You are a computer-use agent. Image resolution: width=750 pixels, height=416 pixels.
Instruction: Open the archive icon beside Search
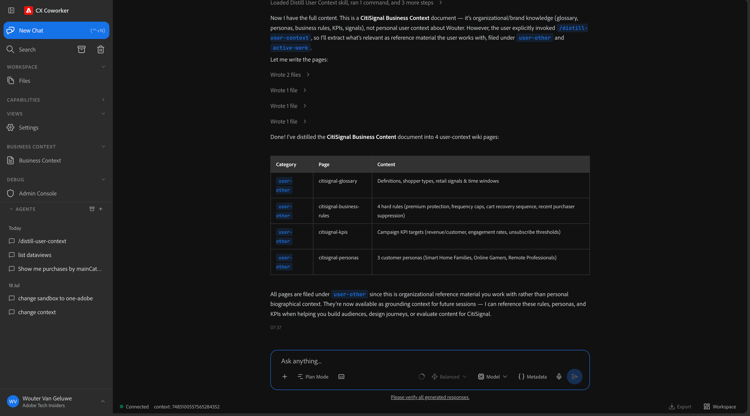pyautogui.click(x=81, y=49)
